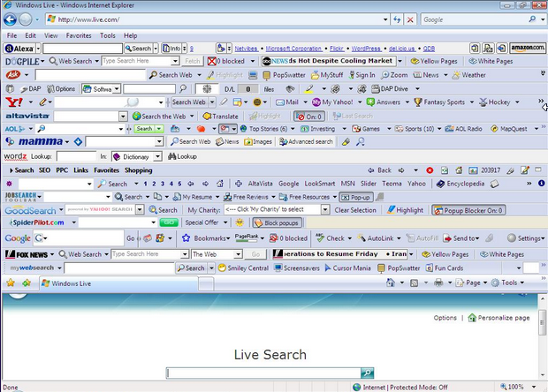Click the Refresh icon beside the address bar
548x392 pixels.
(x=397, y=19)
